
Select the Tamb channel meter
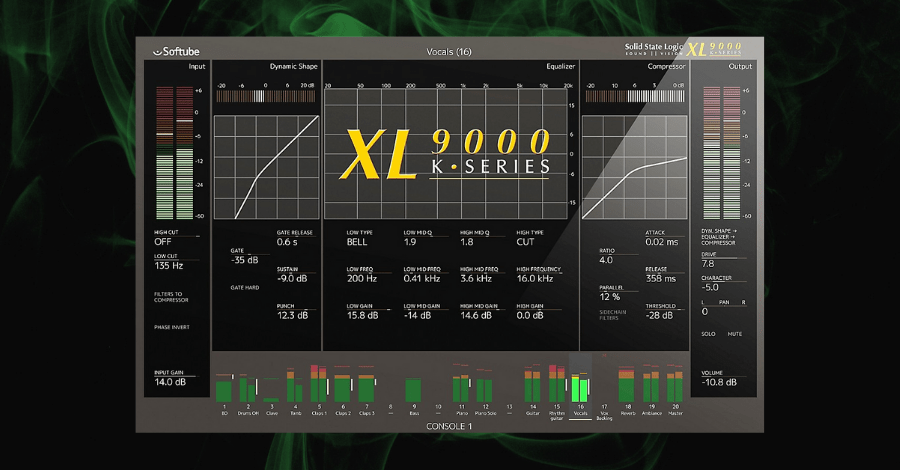tap(295, 386)
